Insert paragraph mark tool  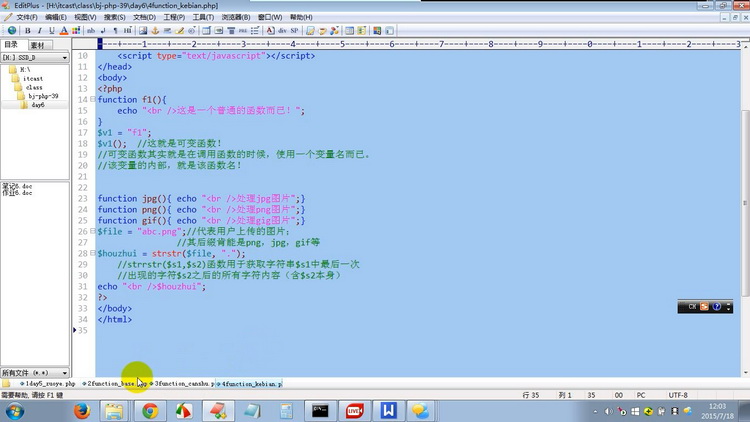pos(115,31)
